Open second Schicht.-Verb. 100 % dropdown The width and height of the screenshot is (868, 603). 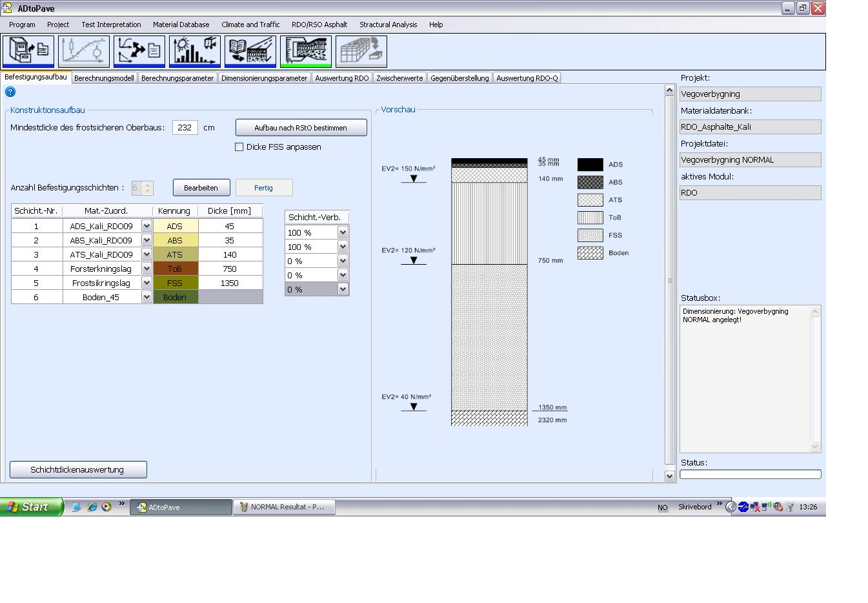pyautogui.click(x=343, y=247)
